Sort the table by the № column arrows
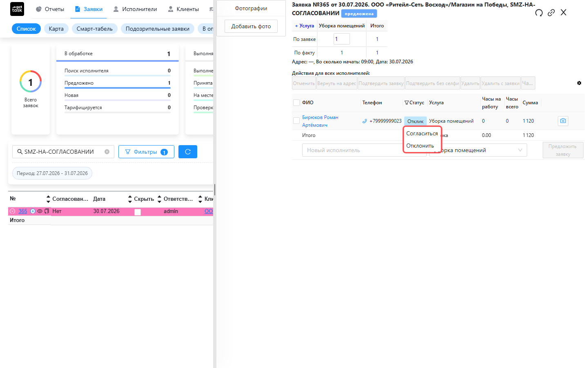588x368 pixels. 48,199
